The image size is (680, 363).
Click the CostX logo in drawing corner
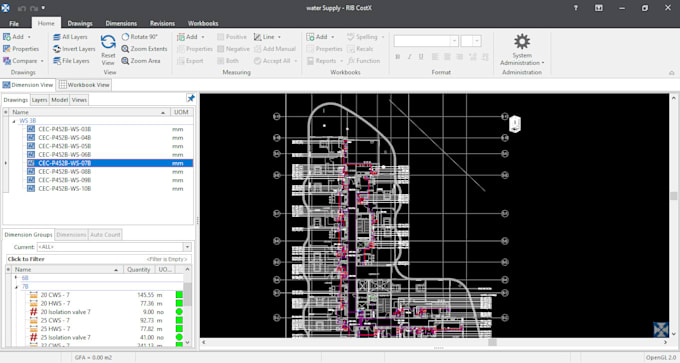pyautogui.click(x=661, y=330)
